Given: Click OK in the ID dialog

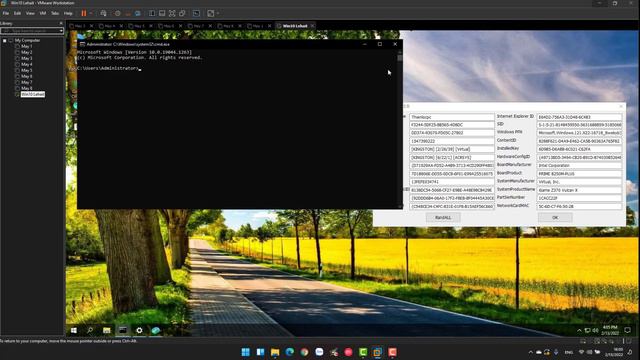Looking at the screenshot, I should 555,218.
